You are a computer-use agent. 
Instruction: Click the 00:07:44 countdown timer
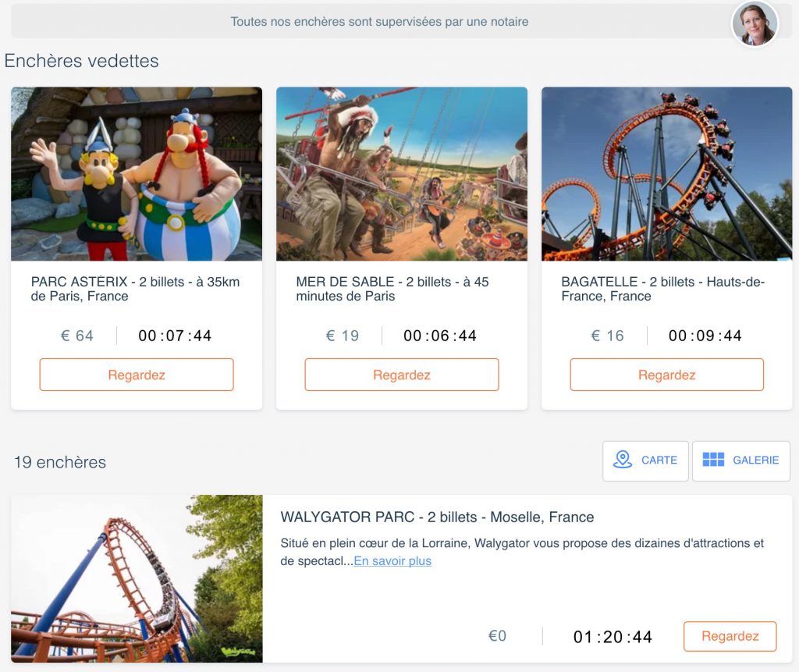175,336
